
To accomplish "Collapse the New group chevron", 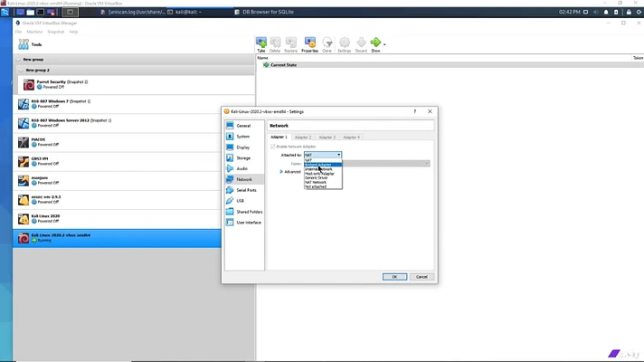I will [x=18, y=60].
